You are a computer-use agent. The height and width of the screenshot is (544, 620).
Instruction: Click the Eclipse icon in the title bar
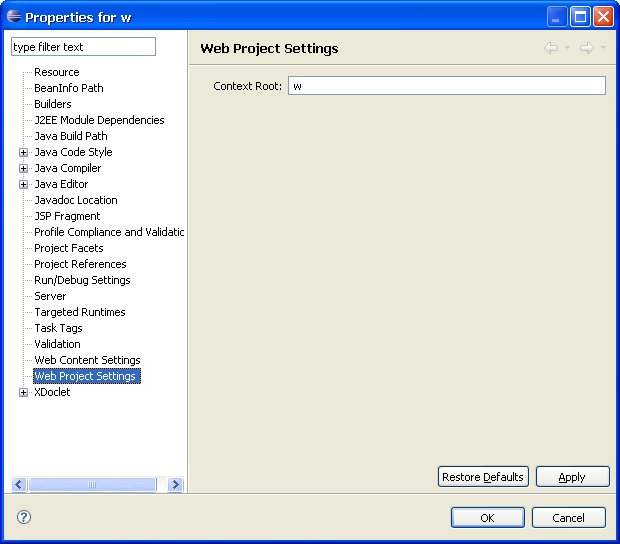[14, 17]
